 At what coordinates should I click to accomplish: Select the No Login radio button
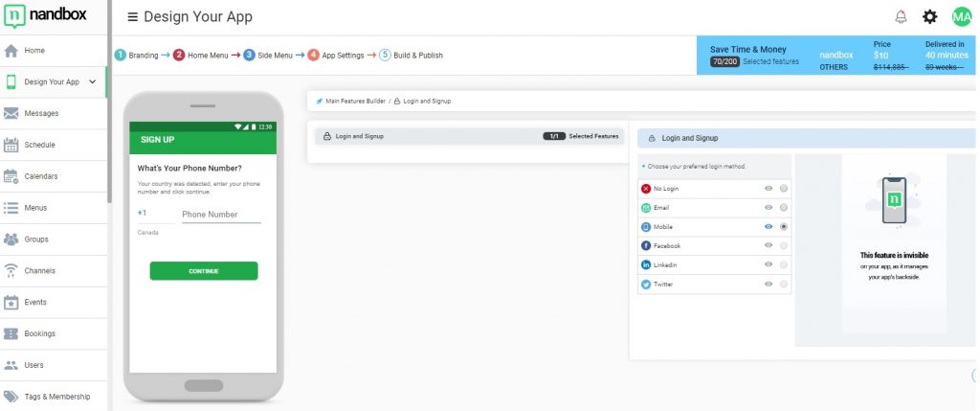click(784, 189)
